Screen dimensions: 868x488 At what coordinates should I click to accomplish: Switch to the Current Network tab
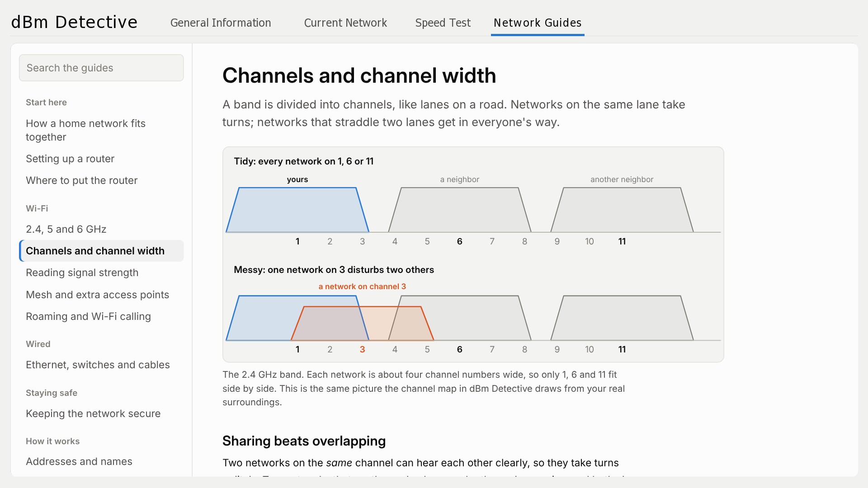[345, 23]
